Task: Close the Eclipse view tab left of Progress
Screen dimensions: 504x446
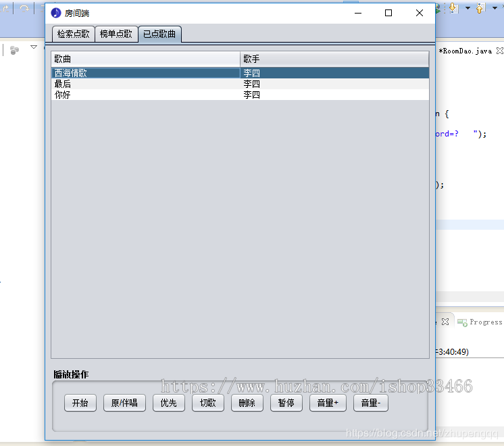Action: click(445, 322)
